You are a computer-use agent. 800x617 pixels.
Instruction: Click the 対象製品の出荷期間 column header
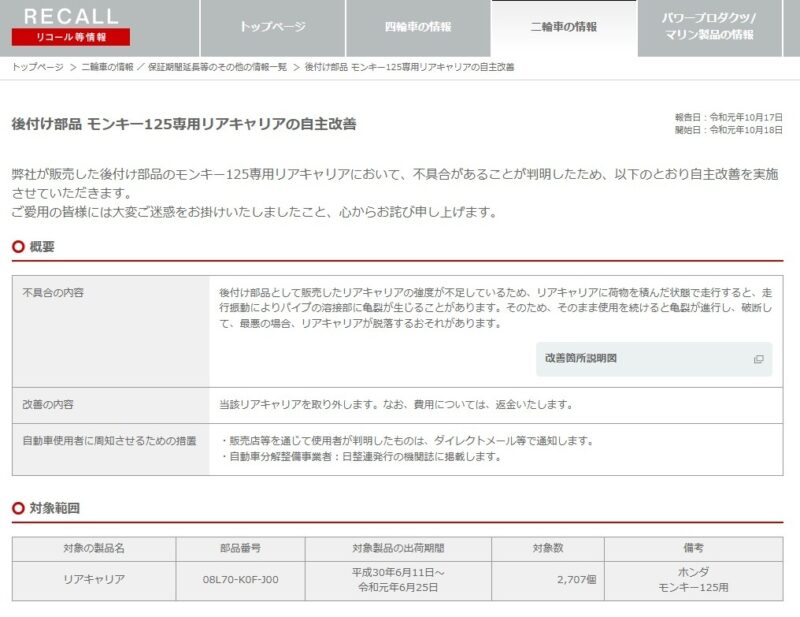pos(398,549)
